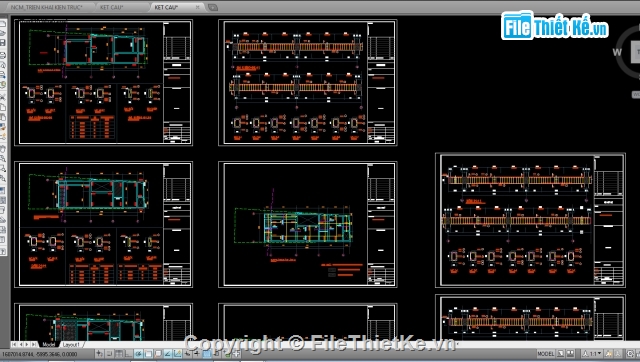Screen dimensions: 640x362
Task: Click the Save icon in left toolbar
Action: tap(2, 42)
